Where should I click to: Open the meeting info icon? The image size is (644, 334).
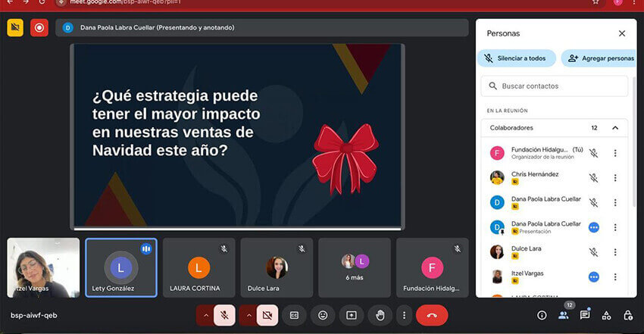pyautogui.click(x=542, y=315)
